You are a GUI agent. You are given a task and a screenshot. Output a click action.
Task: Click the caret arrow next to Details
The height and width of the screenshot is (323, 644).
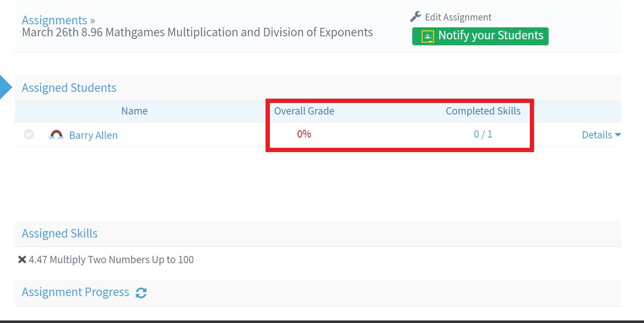point(618,135)
